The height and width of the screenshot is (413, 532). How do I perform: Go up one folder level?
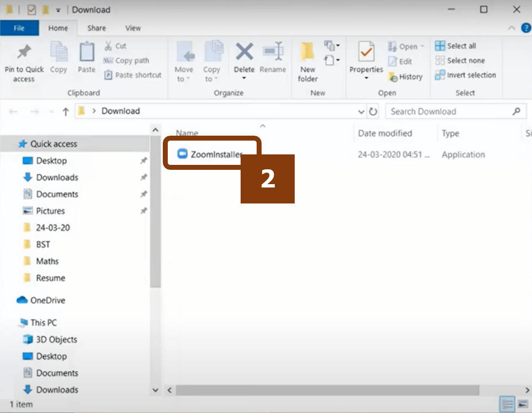(66, 111)
